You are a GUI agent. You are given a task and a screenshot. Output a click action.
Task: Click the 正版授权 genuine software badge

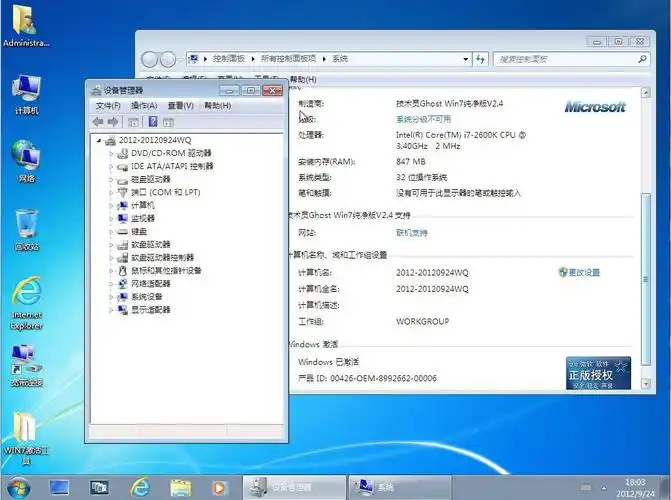pyautogui.click(x=599, y=372)
